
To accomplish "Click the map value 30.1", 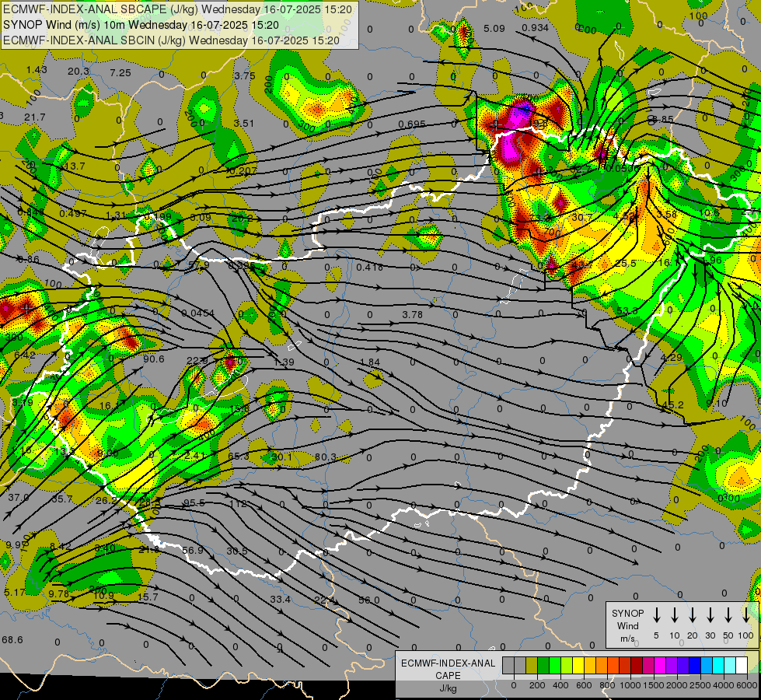I will (x=282, y=457).
